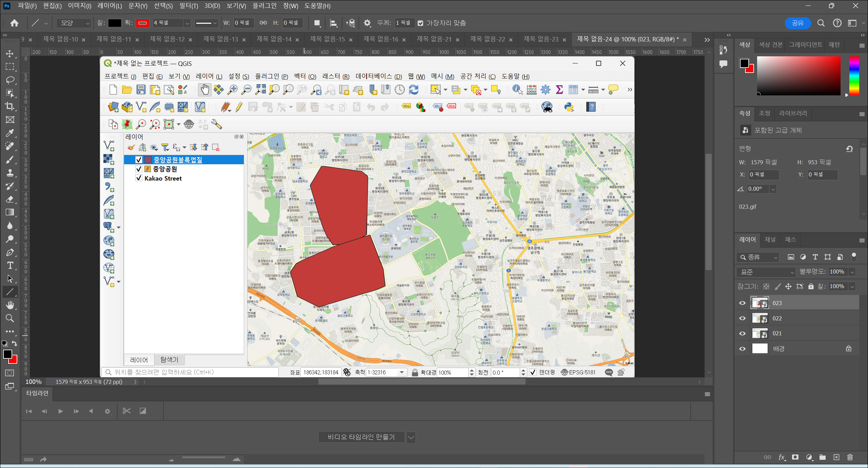Open the search icon in top bar
868x468 pixels.
pyautogui.click(x=821, y=23)
